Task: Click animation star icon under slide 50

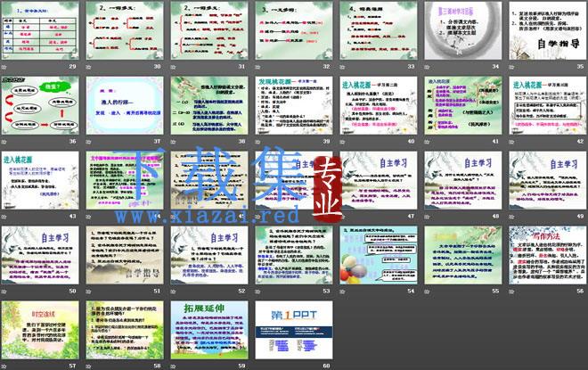Action: tap(4, 292)
